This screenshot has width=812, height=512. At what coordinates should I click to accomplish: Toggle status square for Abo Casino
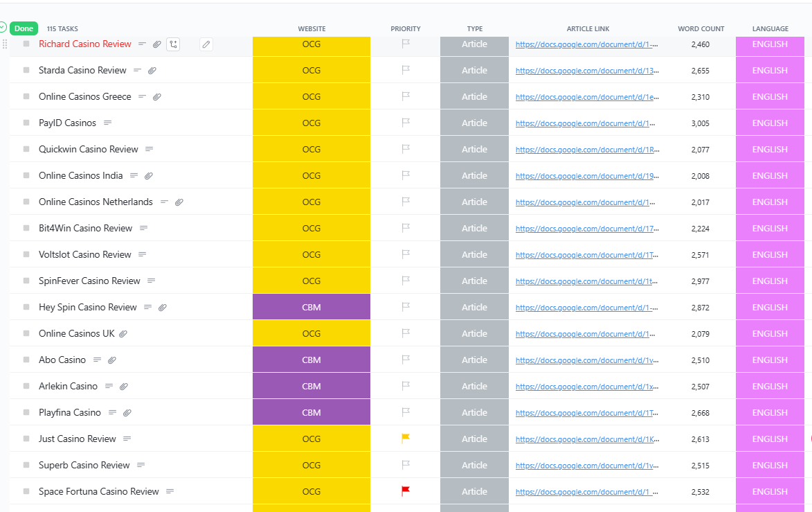click(26, 360)
